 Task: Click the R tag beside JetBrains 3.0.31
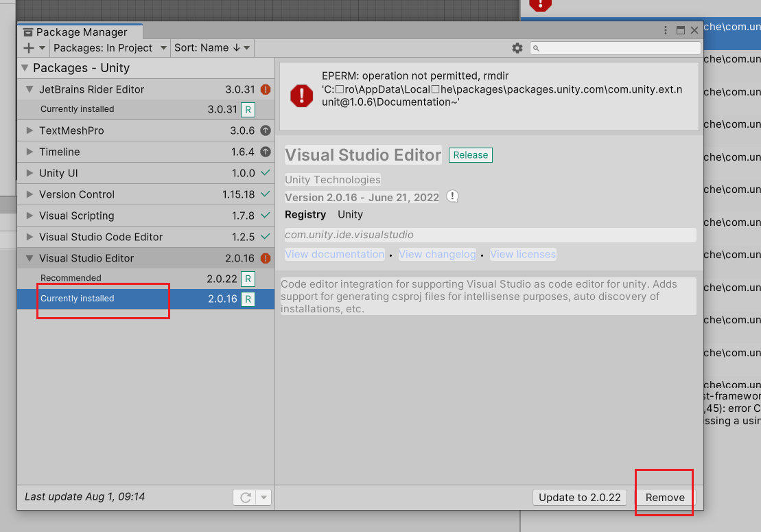(x=248, y=110)
